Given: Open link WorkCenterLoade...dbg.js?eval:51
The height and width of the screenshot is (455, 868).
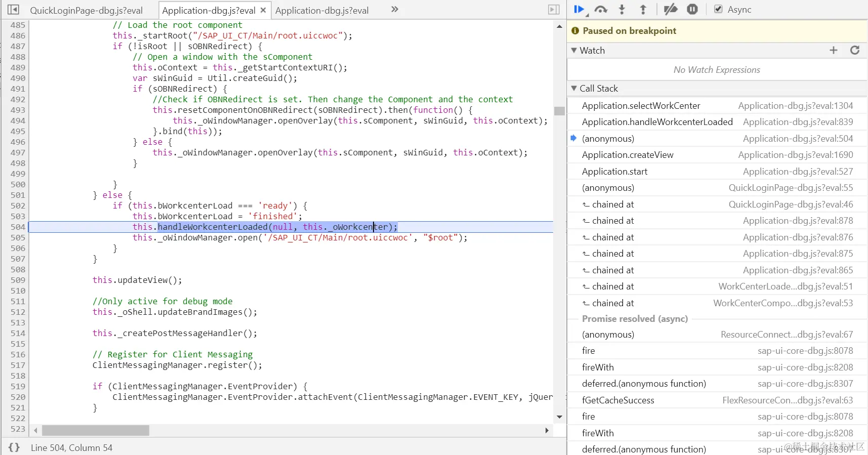Looking at the screenshot, I should coord(786,286).
